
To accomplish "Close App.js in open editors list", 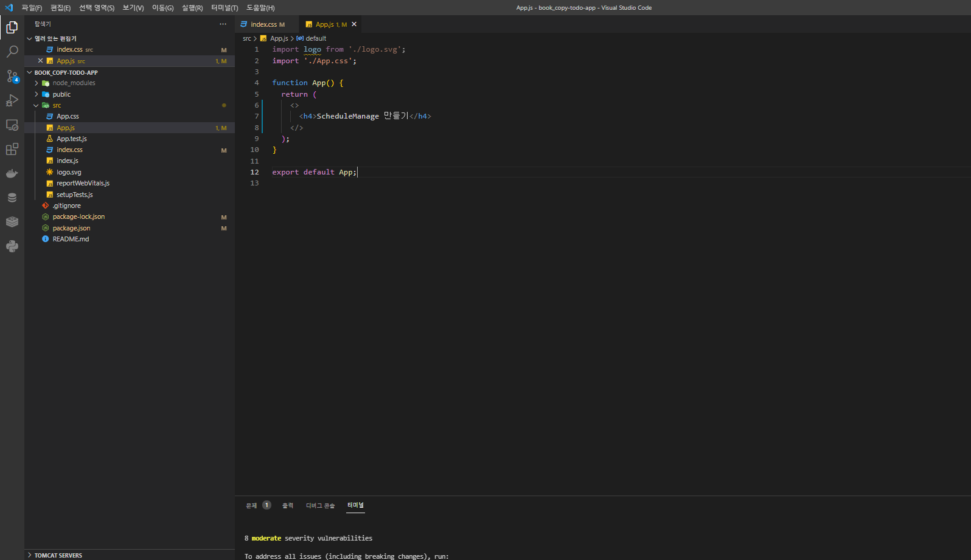I will click(x=41, y=61).
